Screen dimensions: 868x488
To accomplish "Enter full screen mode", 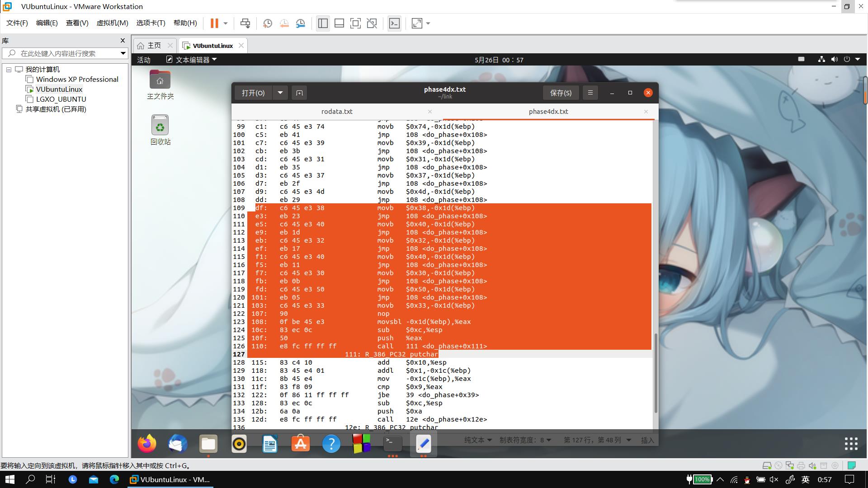I will click(355, 23).
